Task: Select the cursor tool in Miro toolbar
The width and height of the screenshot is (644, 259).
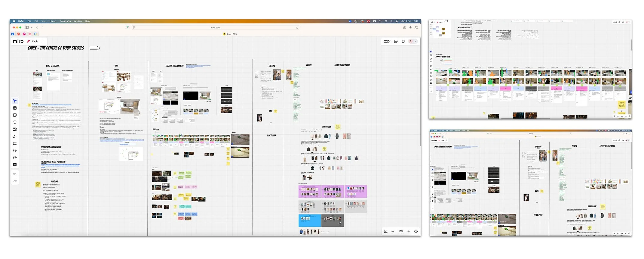Action: 15,101
